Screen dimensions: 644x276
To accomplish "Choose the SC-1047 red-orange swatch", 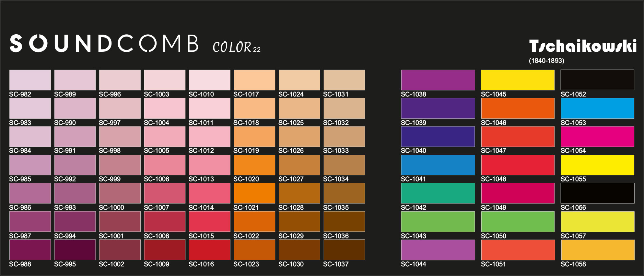I will point(518,137).
